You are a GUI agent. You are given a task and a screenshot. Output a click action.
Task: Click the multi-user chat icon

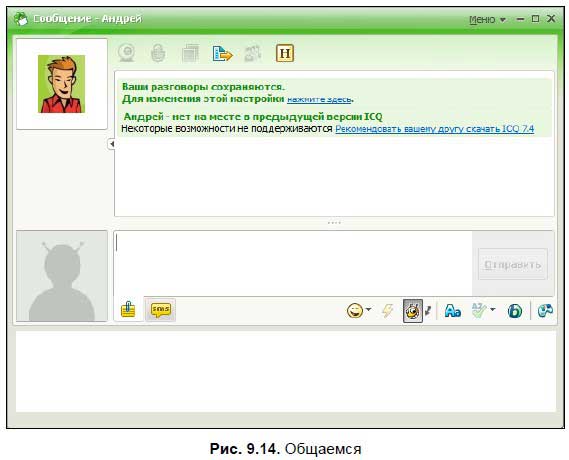(x=253, y=53)
